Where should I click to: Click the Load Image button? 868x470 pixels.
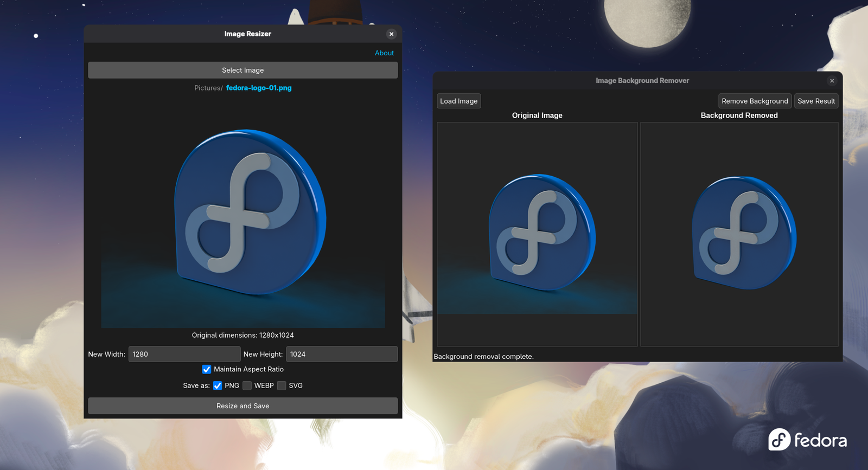[x=459, y=101]
